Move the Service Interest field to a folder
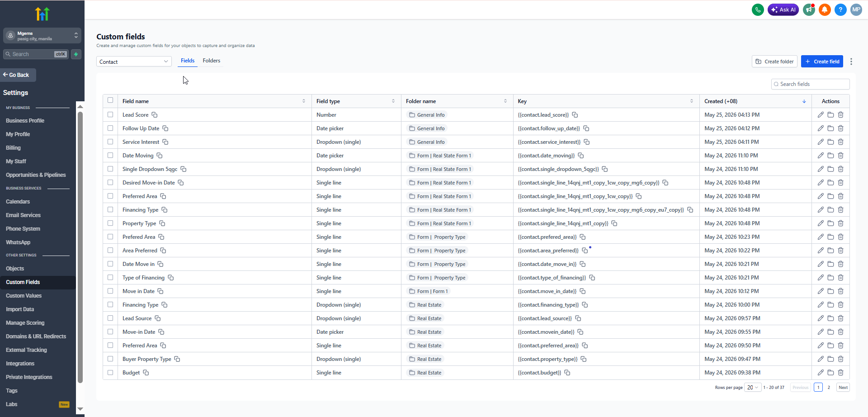This screenshot has width=868, height=417. (x=830, y=142)
